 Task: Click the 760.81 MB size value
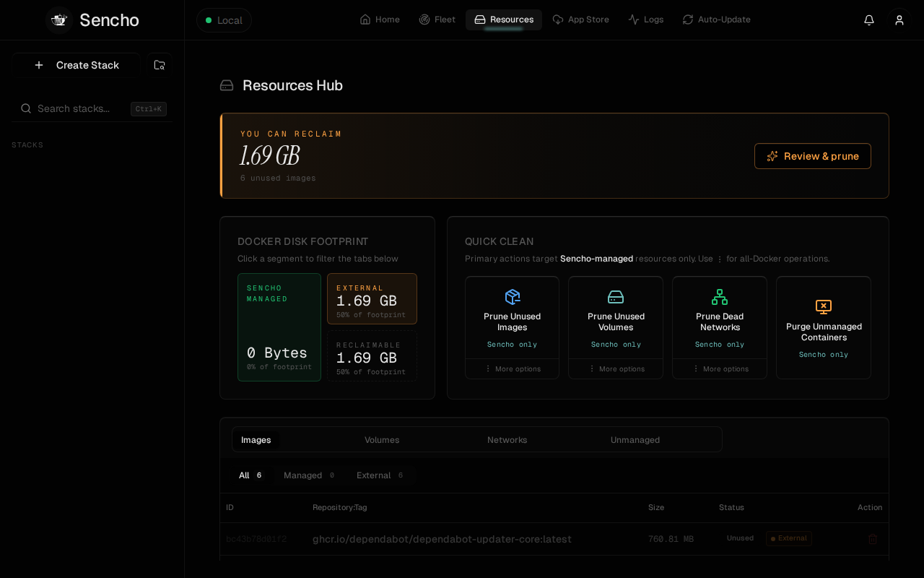click(x=671, y=539)
